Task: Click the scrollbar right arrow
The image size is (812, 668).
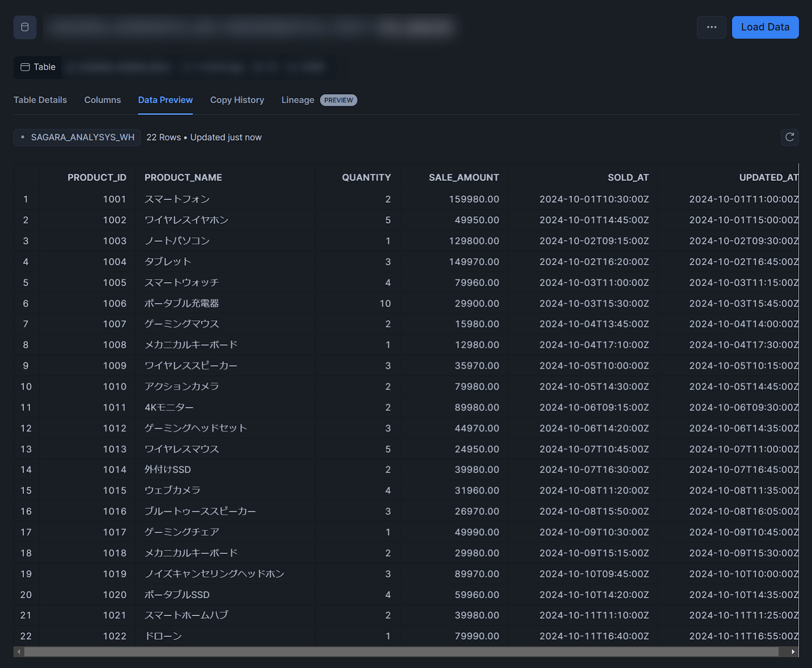Action: 793,652
